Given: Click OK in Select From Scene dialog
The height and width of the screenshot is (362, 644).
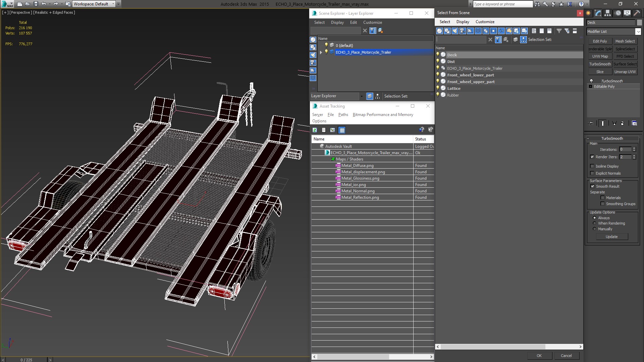Looking at the screenshot, I should pyautogui.click(x=539, y=356).
